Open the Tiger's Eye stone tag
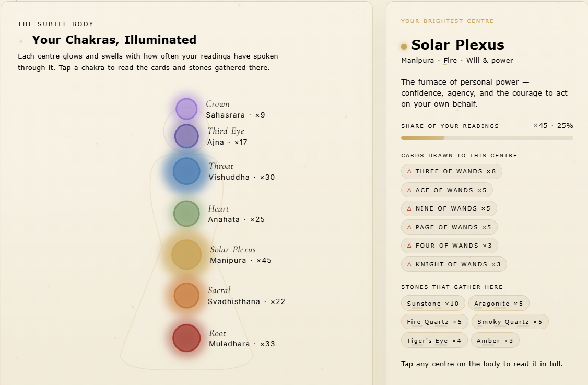588x385 pixels. point(434,341)
